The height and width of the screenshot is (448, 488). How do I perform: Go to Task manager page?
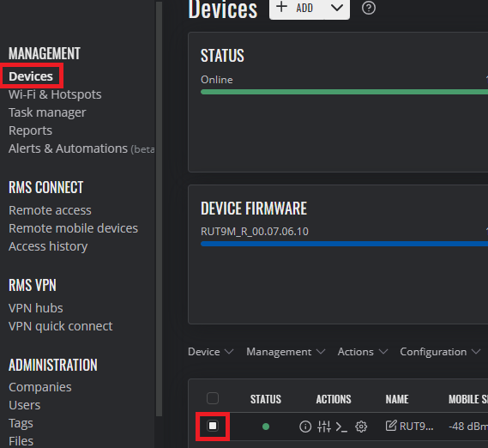coord(47,112)
